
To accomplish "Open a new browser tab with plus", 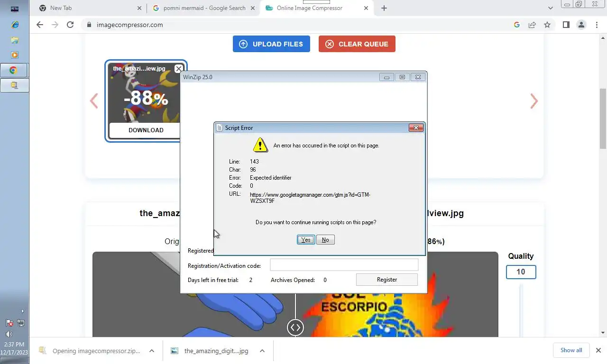I will [x=384, y=8].
